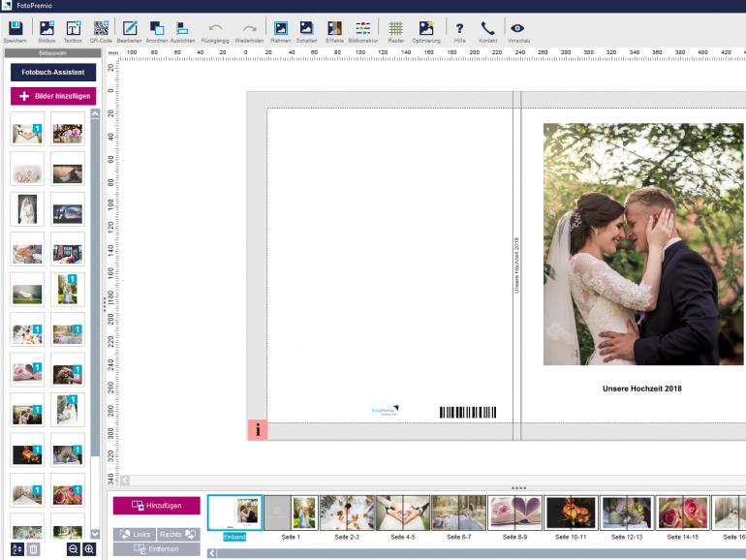The image size is (746, 560).
Task: Click the Entfernen remove button
Action: pyautogui.click(x=157, y=549)
